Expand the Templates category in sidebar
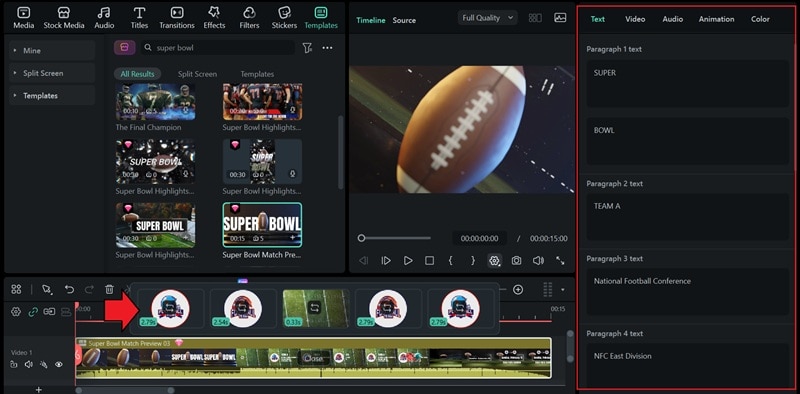This screenshot has height=394, width=800. click(x=52, y=95)
